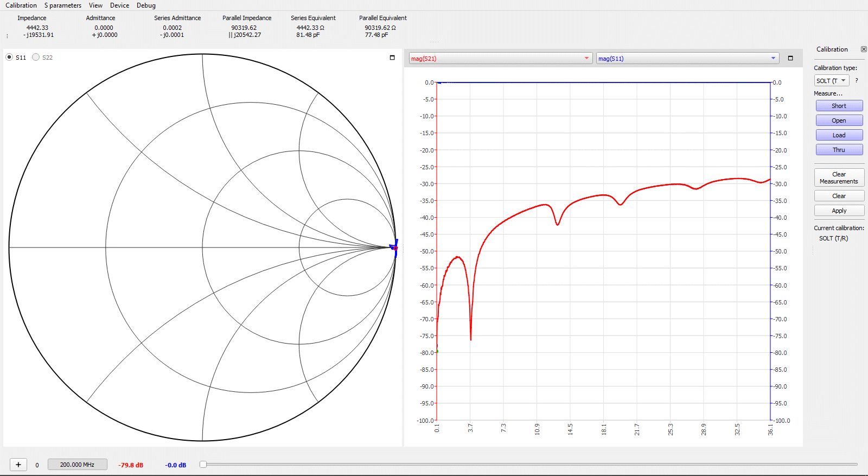Open the S parameters menu

point(63,5)
